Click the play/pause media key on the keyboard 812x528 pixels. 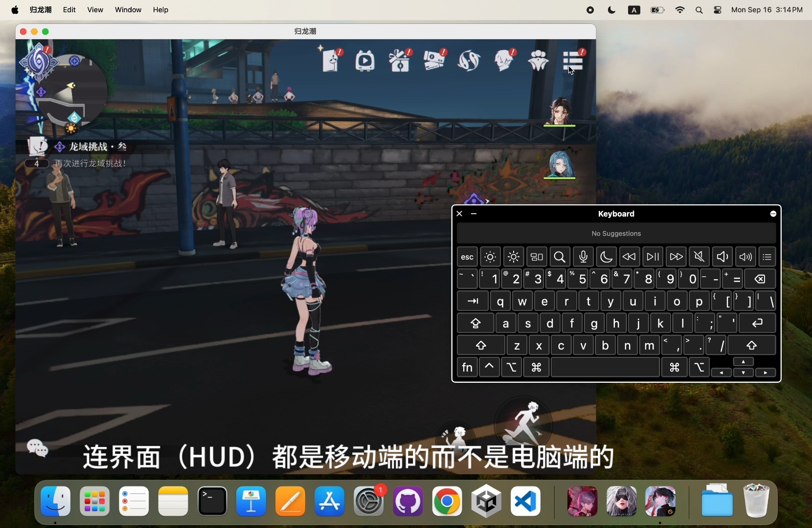tap(654, 257)
